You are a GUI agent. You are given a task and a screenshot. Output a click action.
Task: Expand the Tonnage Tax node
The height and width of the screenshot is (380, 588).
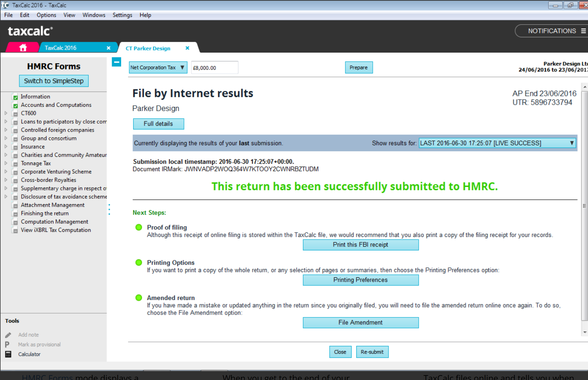[6, 163]
